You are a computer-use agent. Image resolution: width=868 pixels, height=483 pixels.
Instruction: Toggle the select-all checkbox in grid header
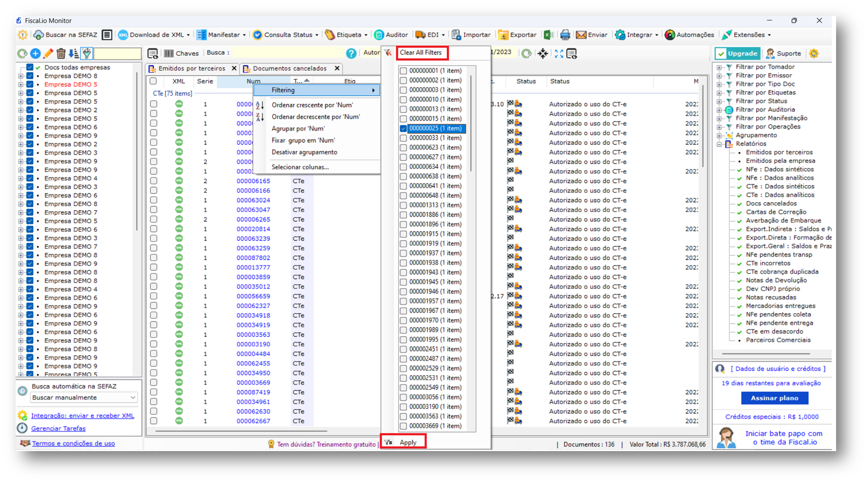tap(153, 81)
